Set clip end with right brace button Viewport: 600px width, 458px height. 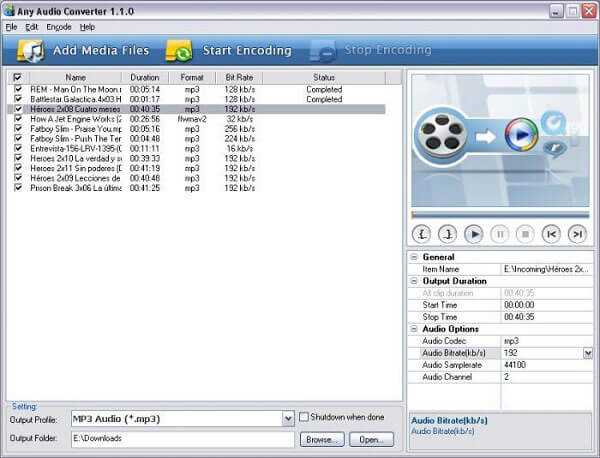coord(447,234)
